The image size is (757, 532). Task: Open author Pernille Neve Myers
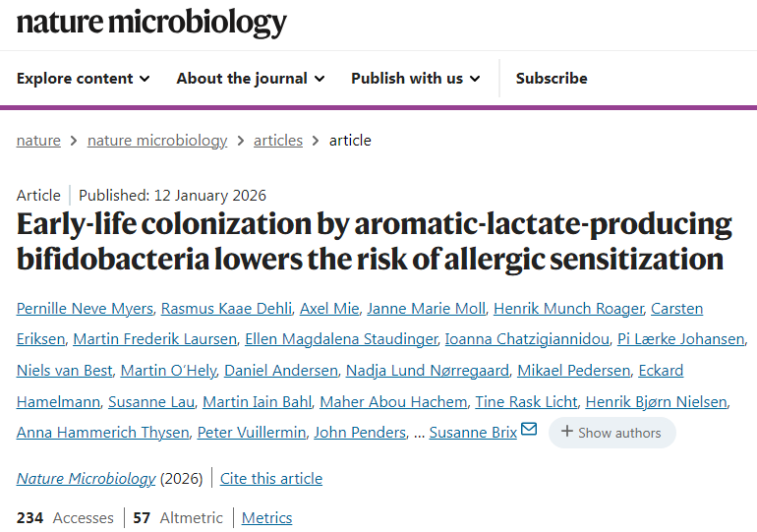pyautogui.click(x=83, y=309)
